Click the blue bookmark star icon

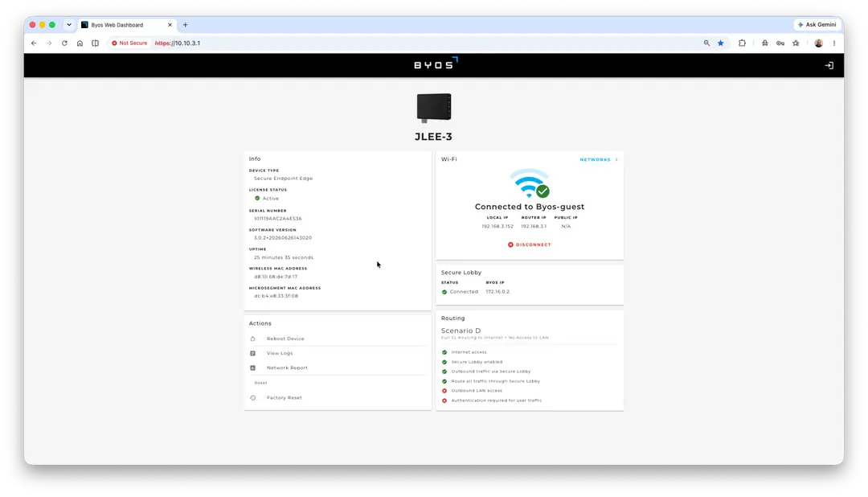(x=721, y=43)
